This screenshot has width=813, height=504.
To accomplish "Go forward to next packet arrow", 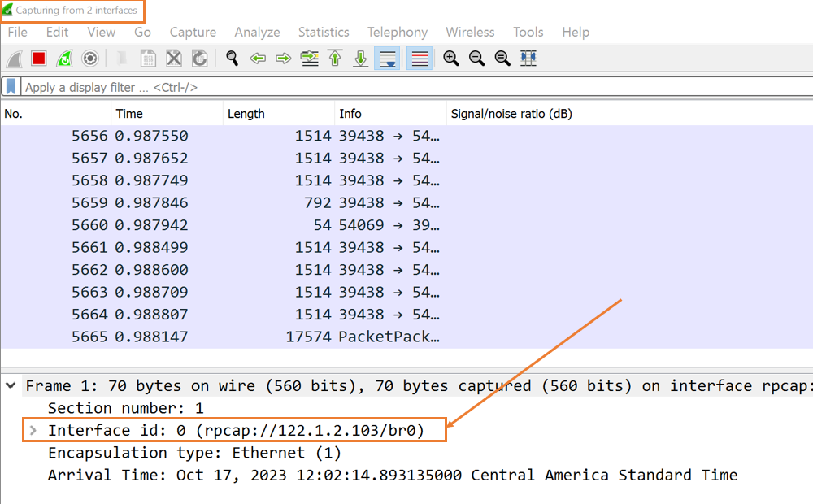I will tap(284, 59).
